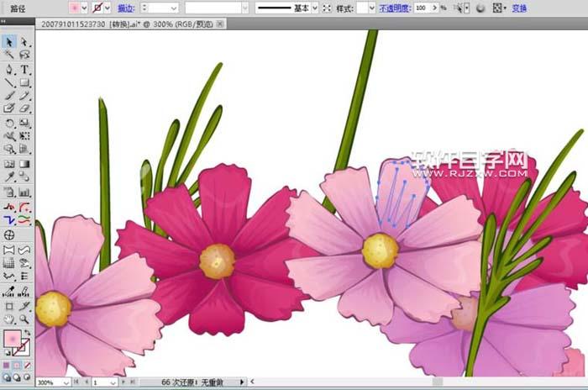Click the 描边 stroke link
The height and width of the screenshot is (390, 588).
click(x=125, y=8)
